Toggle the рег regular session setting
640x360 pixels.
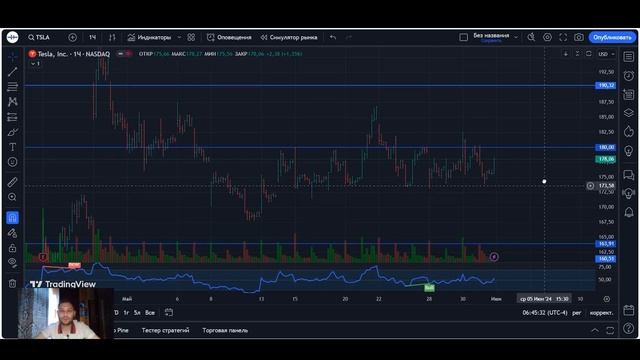[576, 313]
